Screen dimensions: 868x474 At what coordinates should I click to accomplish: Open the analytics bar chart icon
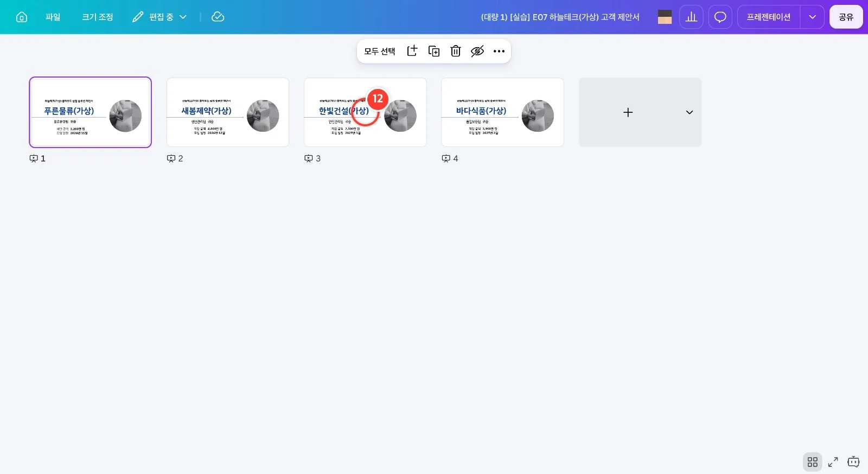point(691,17)
